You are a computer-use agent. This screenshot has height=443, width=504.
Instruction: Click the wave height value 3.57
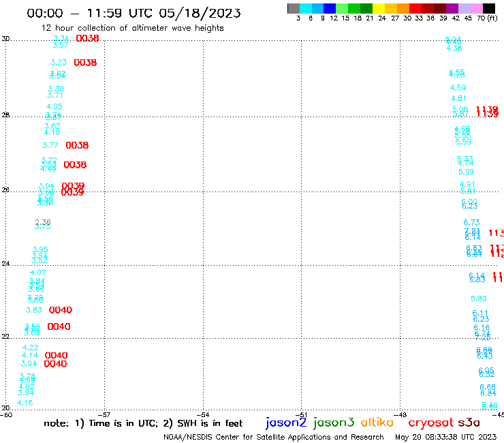coord(60,45)
